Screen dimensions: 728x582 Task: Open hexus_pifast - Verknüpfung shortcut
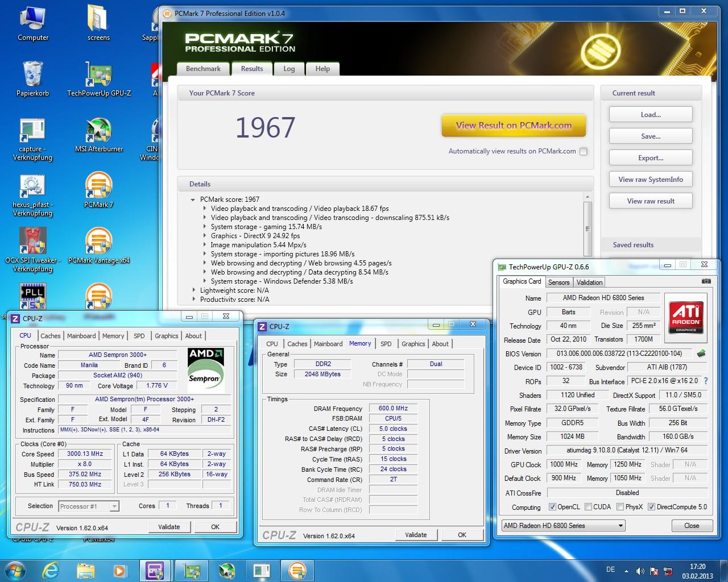coord(33,196)
